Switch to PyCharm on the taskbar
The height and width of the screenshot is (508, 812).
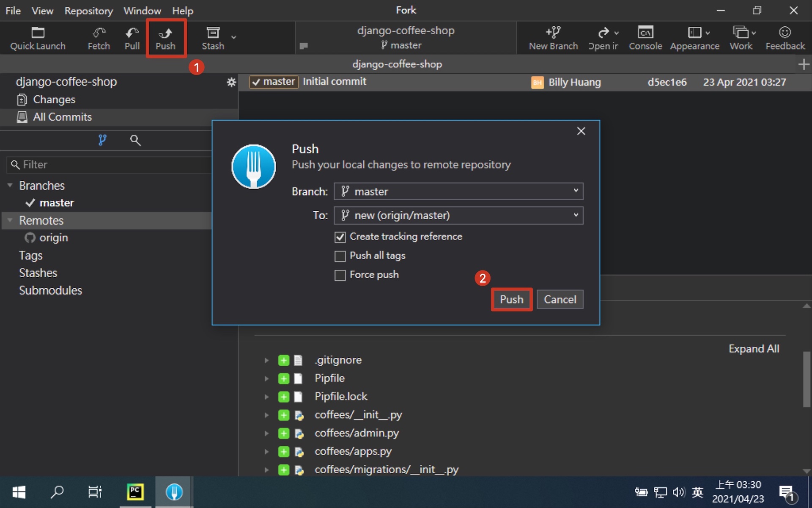tap(135, 492)
